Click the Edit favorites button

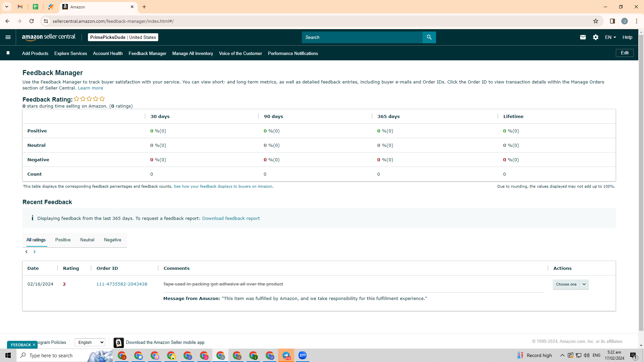[x=625, y=53]
